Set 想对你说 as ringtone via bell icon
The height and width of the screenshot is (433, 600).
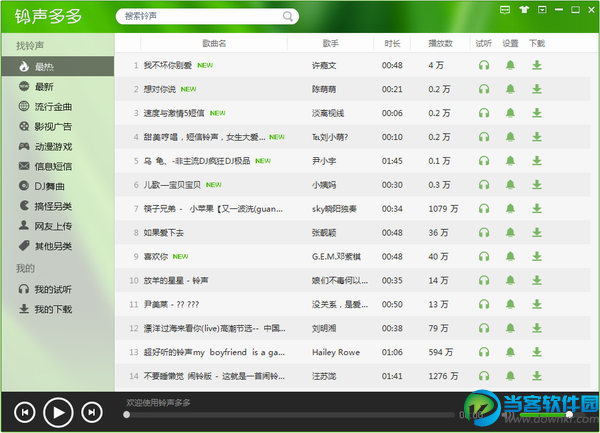coord(510,89)
